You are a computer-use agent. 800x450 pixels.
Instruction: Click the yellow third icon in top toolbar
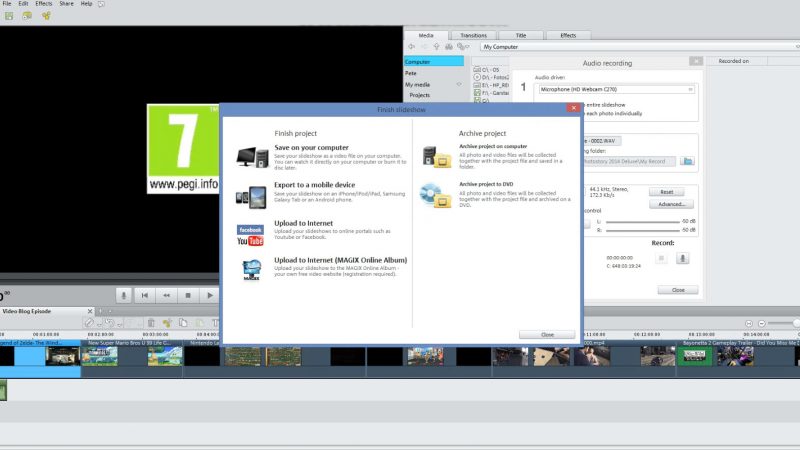pos(46,16)
